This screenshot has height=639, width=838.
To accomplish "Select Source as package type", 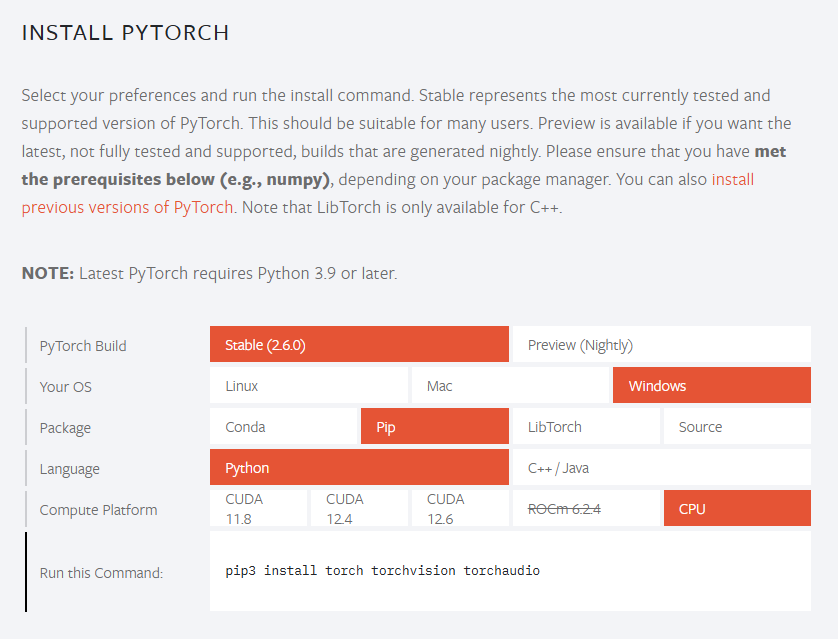I will click(x=738, y=426).
